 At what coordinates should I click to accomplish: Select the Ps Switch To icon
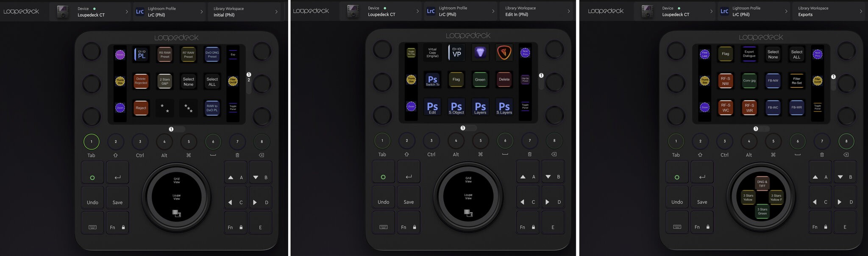coord(432,80)
